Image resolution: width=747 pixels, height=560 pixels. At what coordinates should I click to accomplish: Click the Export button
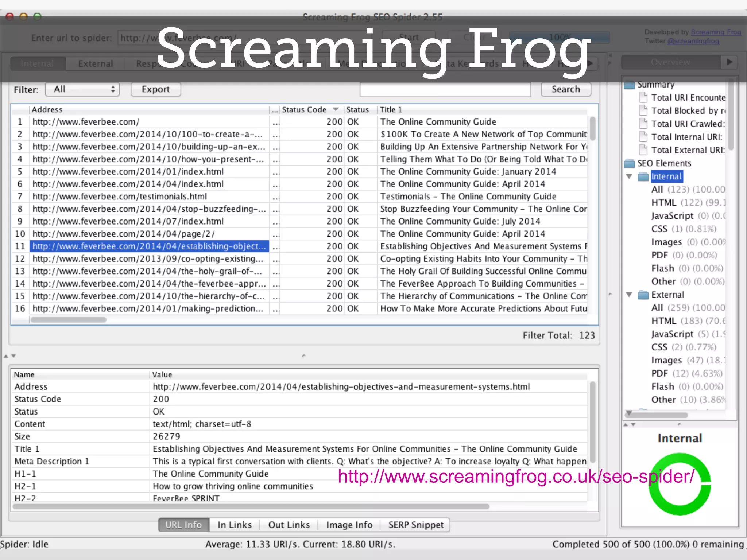click(156, 89)
